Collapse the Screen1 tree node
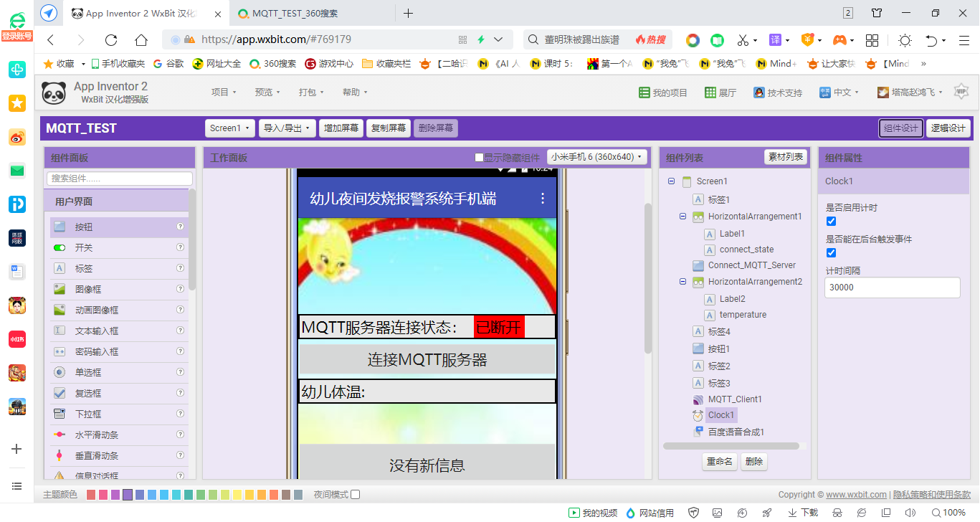This screenshot has height=522, width=980. coord(671,181)
